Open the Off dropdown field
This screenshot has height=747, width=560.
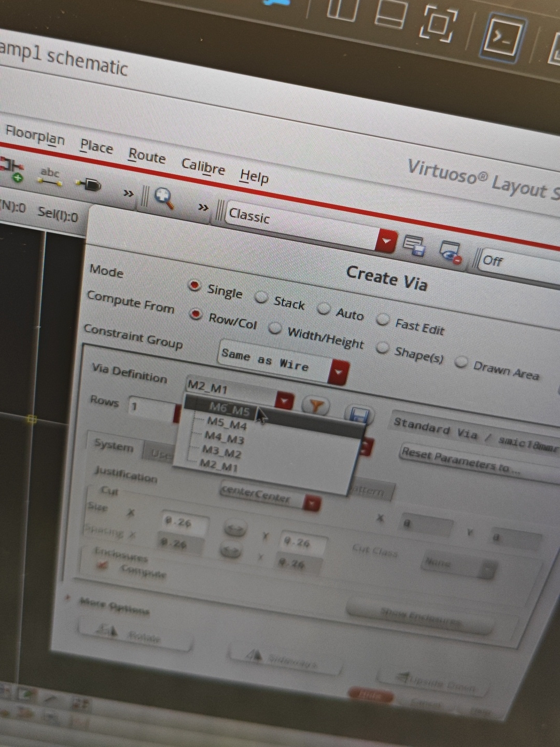coord(519,264)
